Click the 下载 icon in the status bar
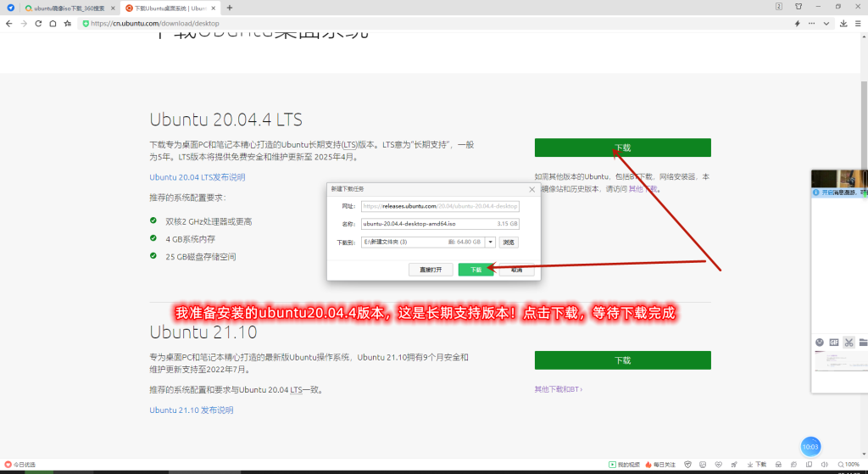 tap(757, 465)
